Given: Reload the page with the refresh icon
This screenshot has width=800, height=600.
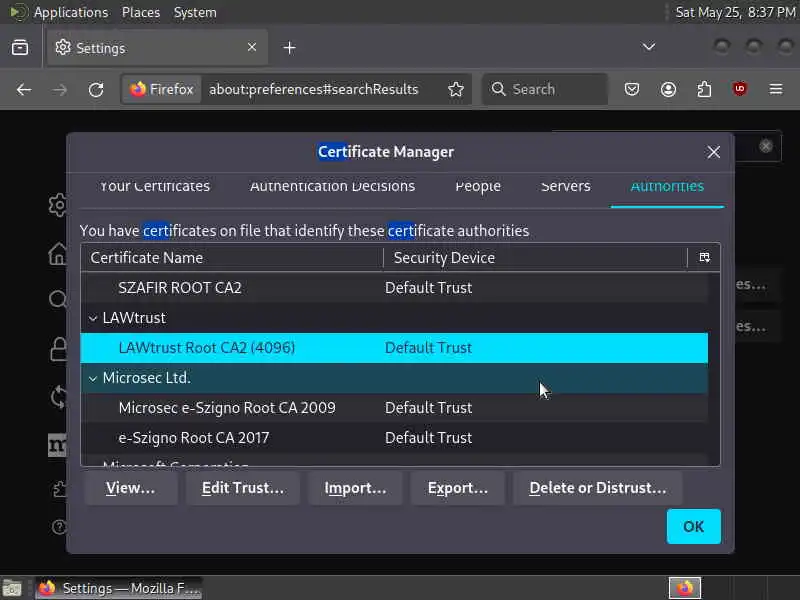Looking at the screenshot, I should [96, 90].
